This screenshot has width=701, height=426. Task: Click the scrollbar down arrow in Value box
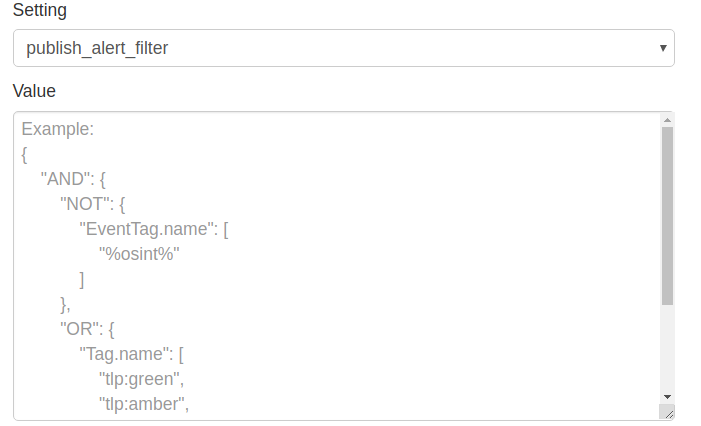(x=667, y=397)
